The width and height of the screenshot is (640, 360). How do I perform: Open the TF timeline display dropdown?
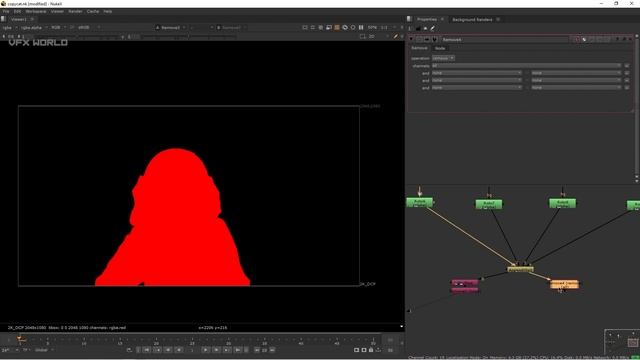pyautogui.click(x=26, y=350)
